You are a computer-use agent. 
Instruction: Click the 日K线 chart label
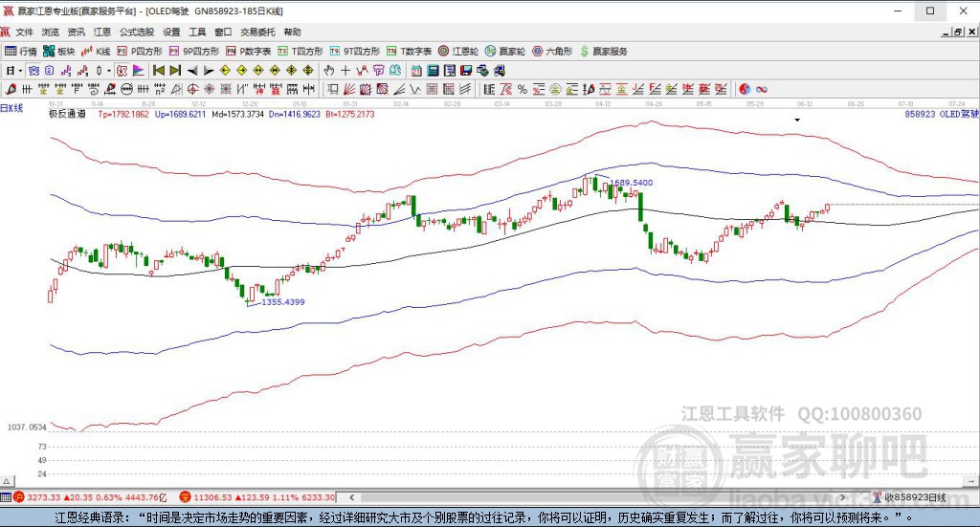11,108
